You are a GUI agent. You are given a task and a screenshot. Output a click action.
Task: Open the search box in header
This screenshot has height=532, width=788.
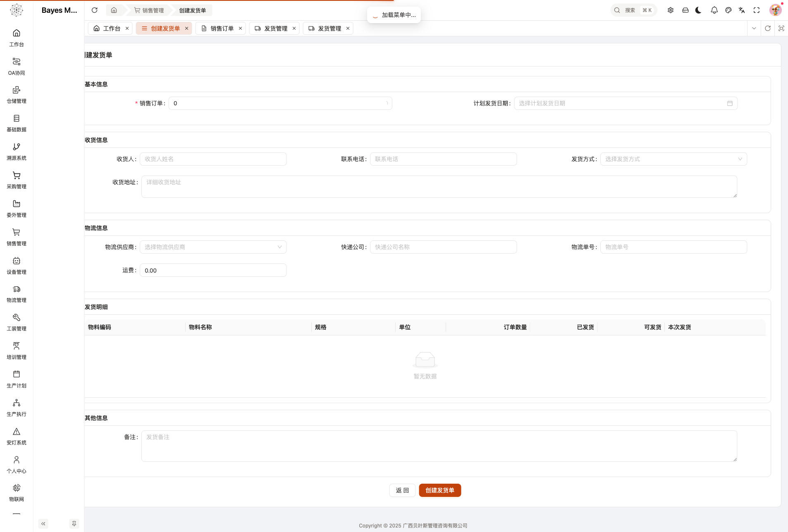(633, 10)
